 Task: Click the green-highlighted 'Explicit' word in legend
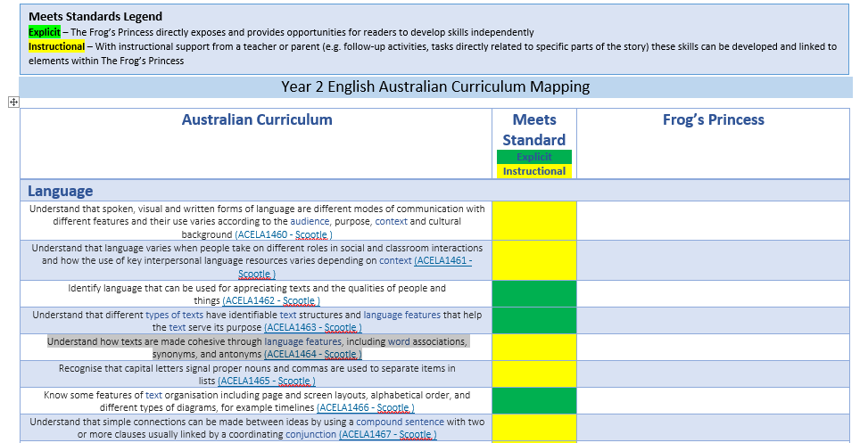(45, 32)
